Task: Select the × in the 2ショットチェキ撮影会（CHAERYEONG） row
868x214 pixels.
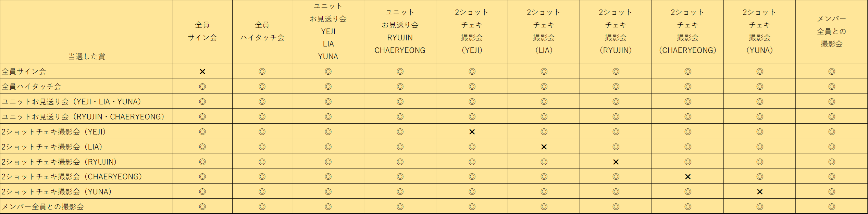Action: 687,177
